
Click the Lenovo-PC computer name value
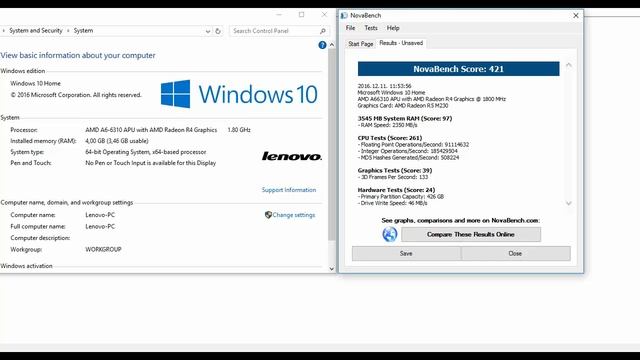click(100, 215)
